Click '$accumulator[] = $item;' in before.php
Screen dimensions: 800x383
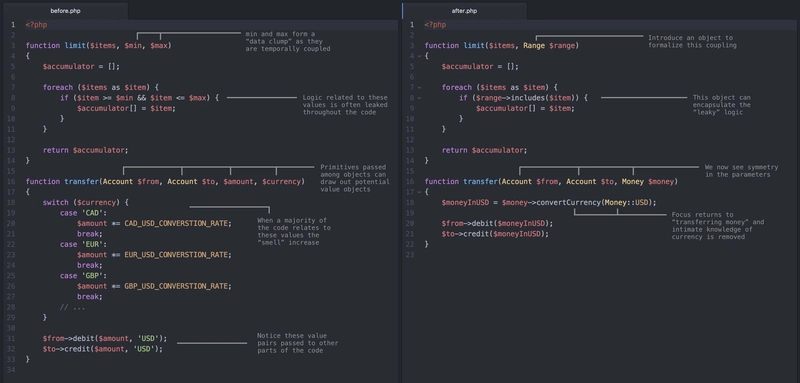click(126, 109)
